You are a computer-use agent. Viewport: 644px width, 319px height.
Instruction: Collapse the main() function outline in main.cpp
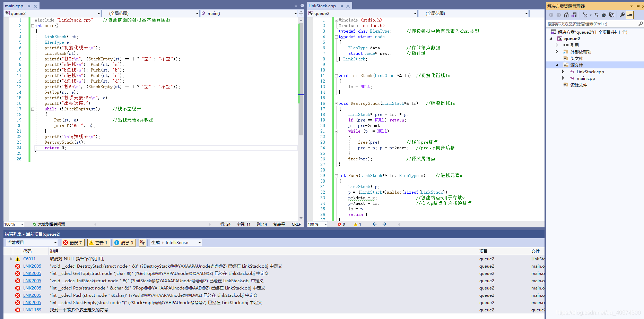(x=33, y=26)
